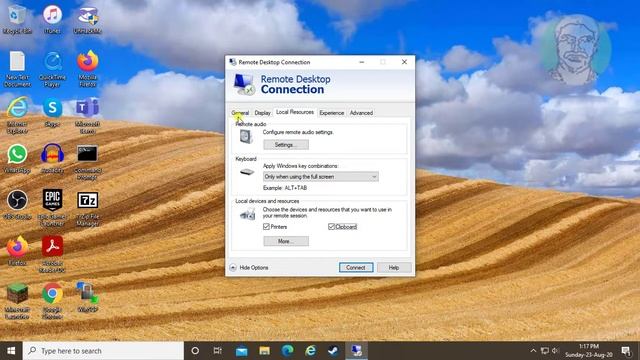Click the Internet Explorer taskbar icon
Screen dimensions: 640x360
(x=311, y=351)
